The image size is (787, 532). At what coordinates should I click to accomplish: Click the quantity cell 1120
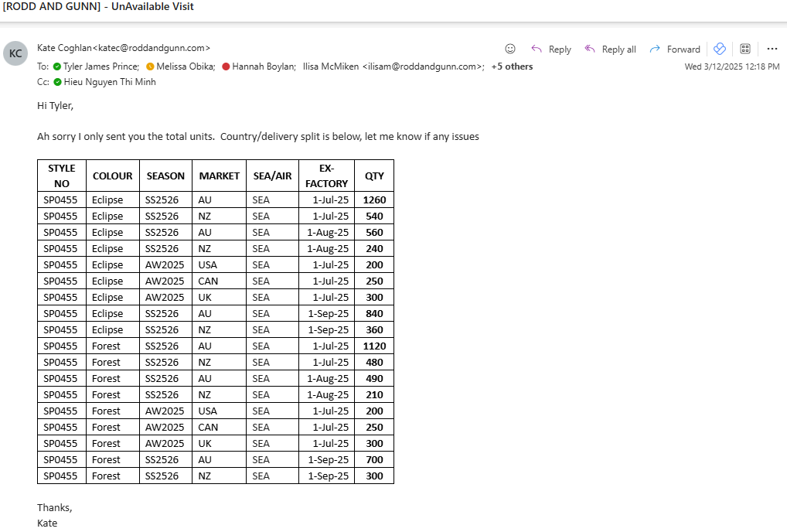pyautogui.click(x=374, y=346)
